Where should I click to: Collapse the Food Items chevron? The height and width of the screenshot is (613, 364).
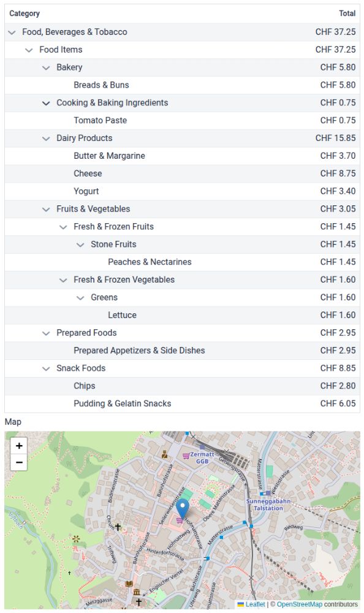tap(29, 50)
